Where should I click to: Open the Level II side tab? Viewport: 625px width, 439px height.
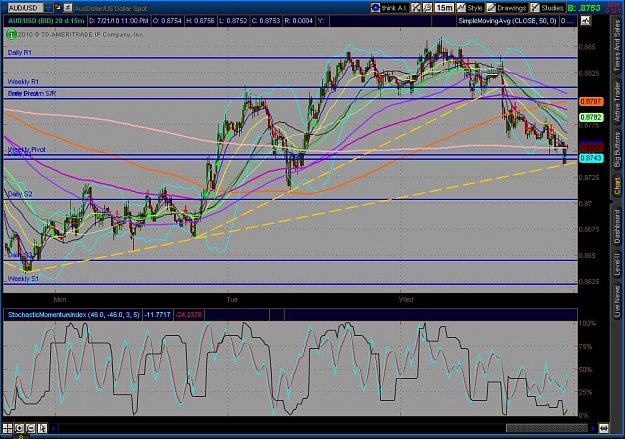coord(617,265)
